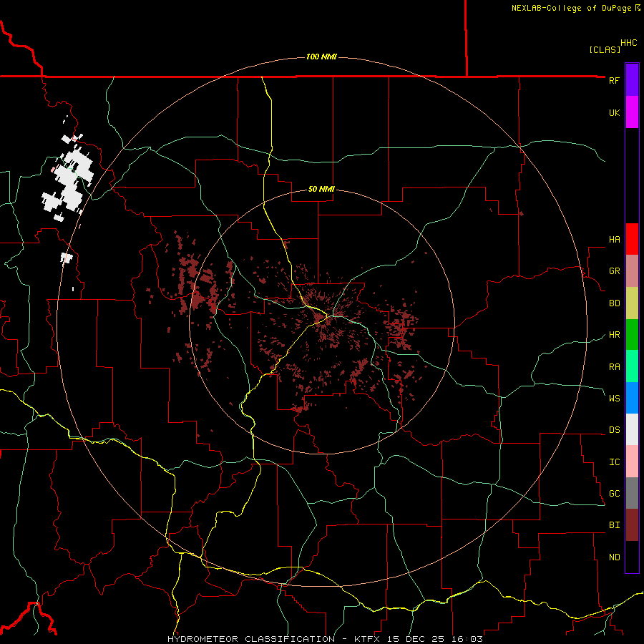Pick the WS blue legend swatch
Screen dimensions: 644x644
point(632,398)
